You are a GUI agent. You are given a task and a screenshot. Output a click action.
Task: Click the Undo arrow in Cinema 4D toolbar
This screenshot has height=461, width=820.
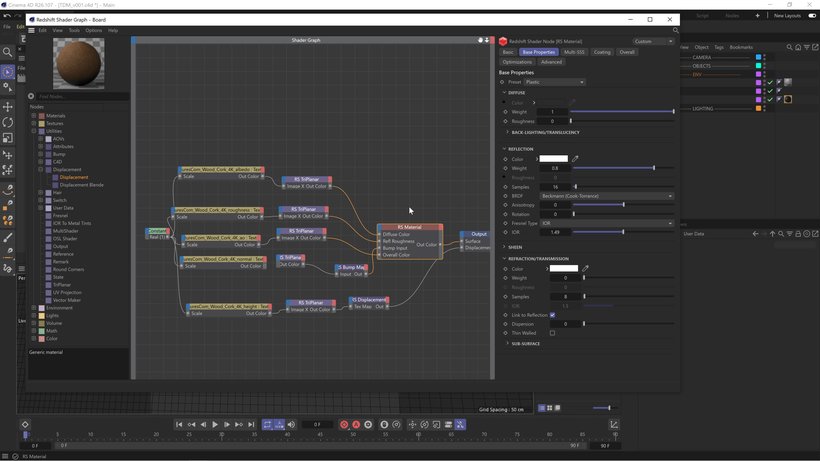point(7,16)
